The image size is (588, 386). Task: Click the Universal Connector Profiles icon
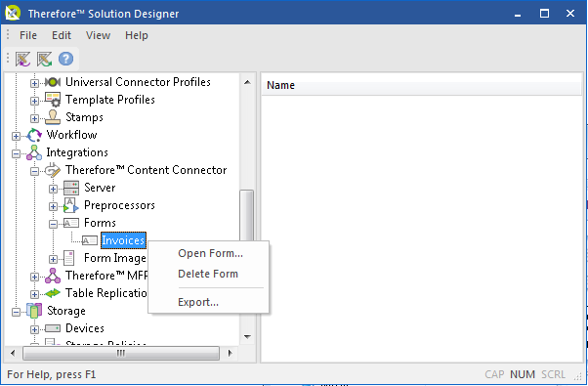pos(53,82)
